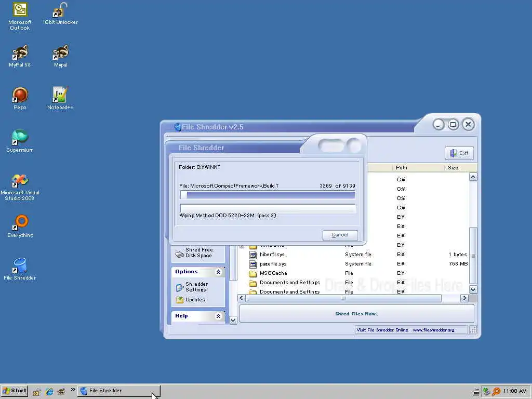Click horizontal scroll right arrow
The image size is (532, 399).
point(464,298)
